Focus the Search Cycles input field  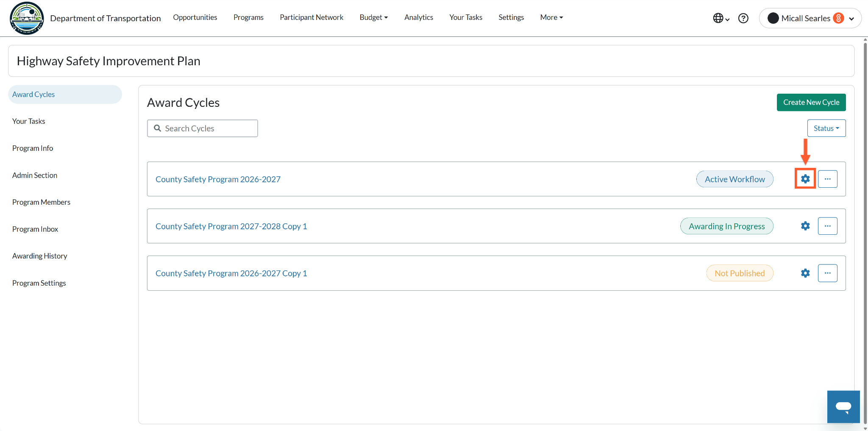coord(203,128)
